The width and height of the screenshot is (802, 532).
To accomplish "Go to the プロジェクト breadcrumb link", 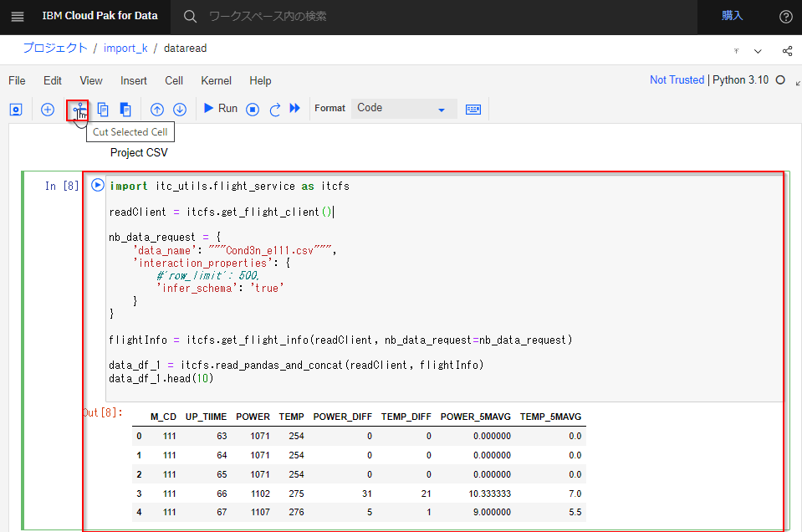I will pyautogui.click(x=55, y=48).
